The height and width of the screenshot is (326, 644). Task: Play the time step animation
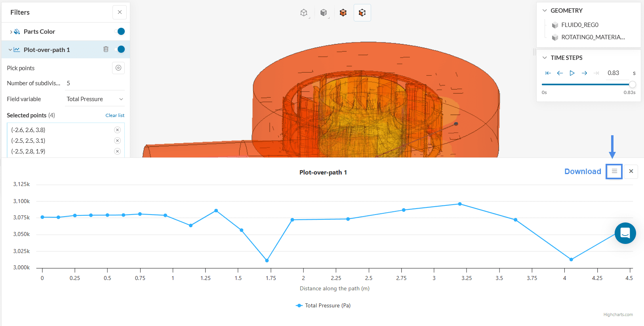572,73
